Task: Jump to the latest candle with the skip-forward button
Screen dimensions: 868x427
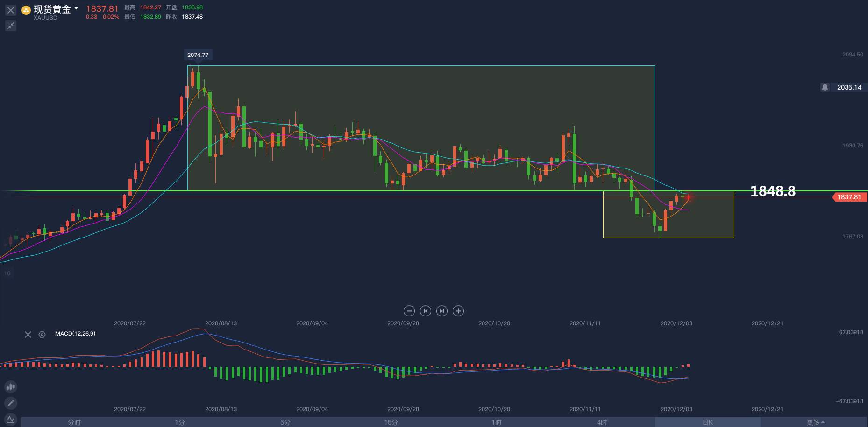Action: pyautogui.click(x=441, y=311)
